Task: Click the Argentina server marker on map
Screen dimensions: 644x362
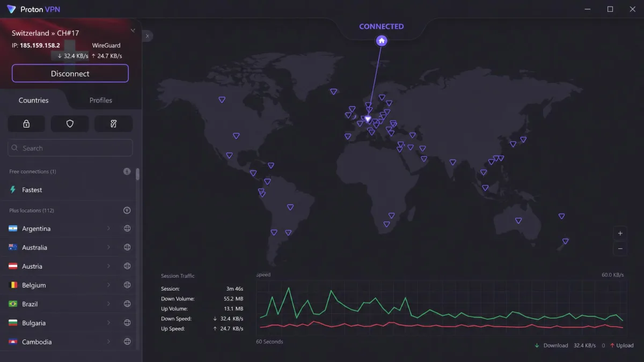Action: point(288,233)
